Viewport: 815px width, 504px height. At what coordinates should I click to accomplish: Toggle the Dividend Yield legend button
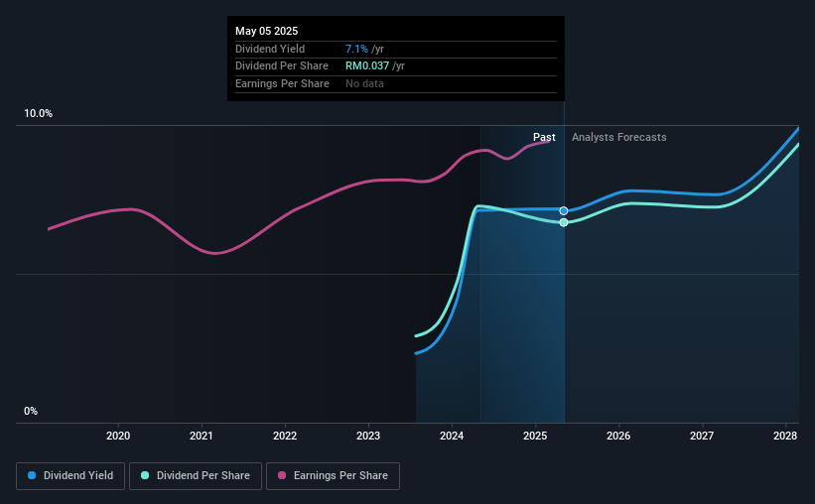[70, 476]
